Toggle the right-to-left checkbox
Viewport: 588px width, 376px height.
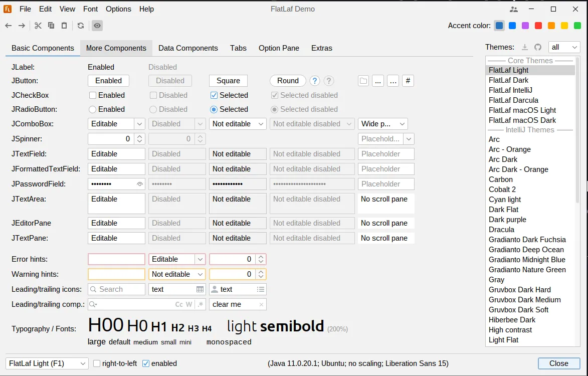pyautogui.click(x=97, y=363)
